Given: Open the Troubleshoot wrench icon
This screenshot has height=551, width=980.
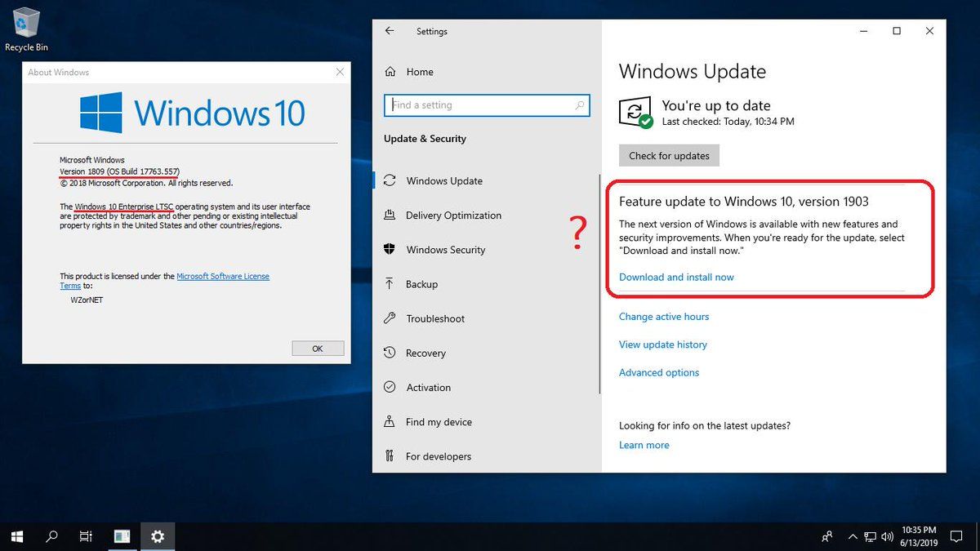Looking at the screenshot, I should pos(390,318).
